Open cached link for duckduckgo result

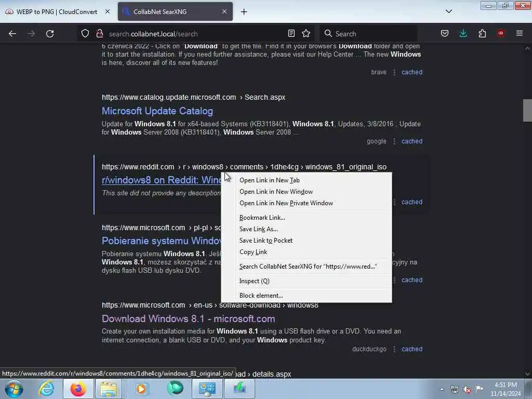[412, 349]
